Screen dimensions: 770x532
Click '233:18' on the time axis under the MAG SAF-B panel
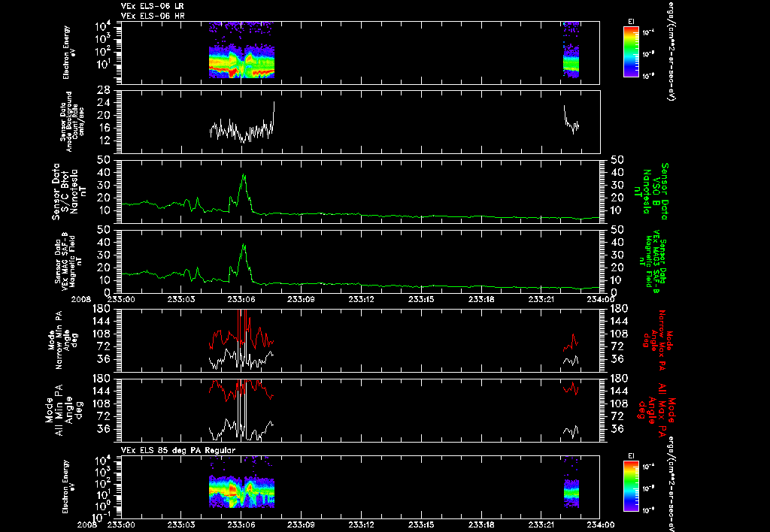[x=480, y=299]
